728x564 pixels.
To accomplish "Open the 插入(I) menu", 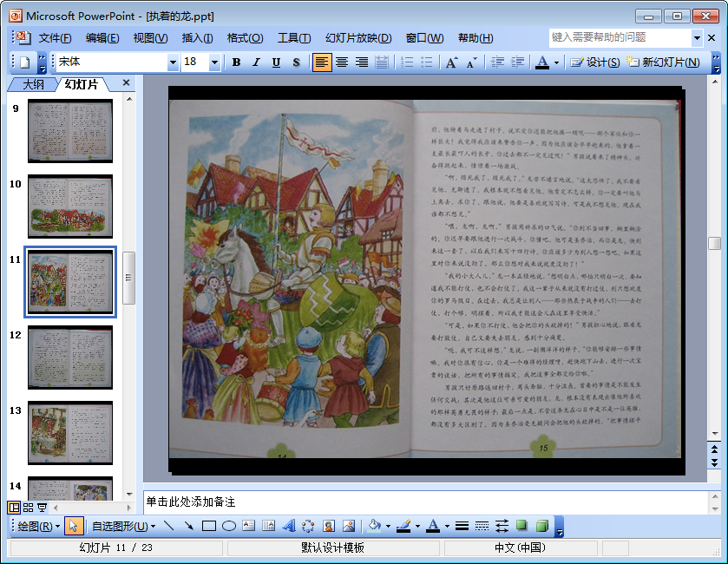I will coord(197,38).
